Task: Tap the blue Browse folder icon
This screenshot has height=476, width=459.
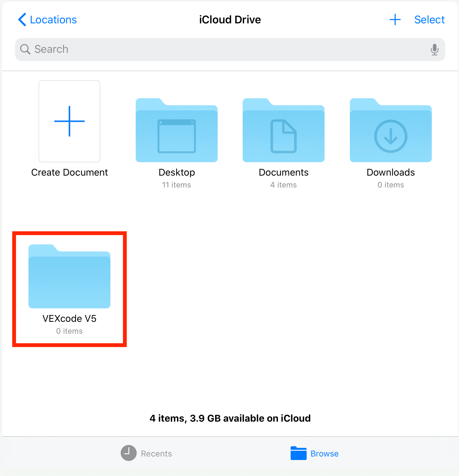Action: point(299,453)
